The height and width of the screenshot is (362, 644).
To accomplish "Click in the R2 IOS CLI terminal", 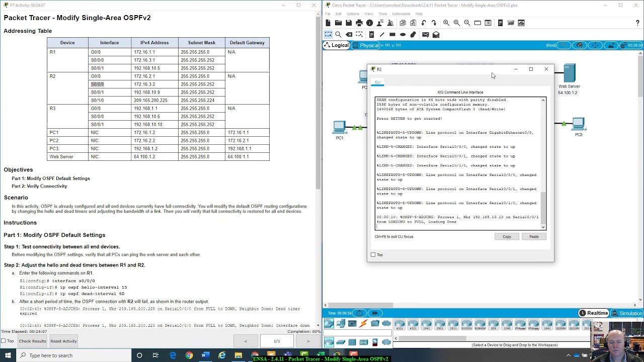I will [458, 163].
